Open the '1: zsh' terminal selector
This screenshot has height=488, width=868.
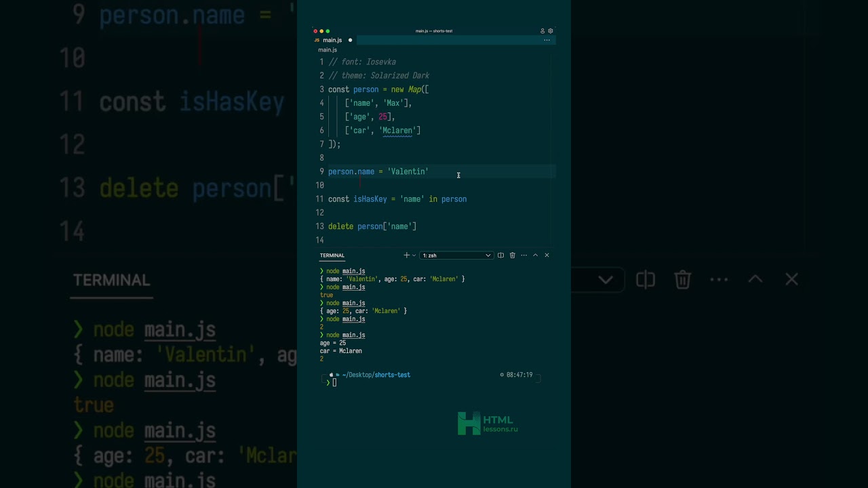pos(456,256)
